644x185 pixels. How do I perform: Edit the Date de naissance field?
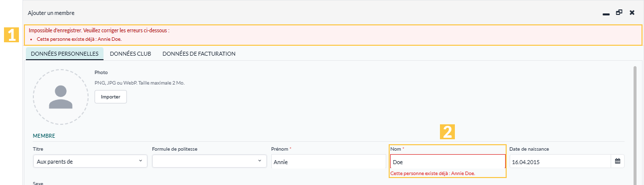coord(560,162)
